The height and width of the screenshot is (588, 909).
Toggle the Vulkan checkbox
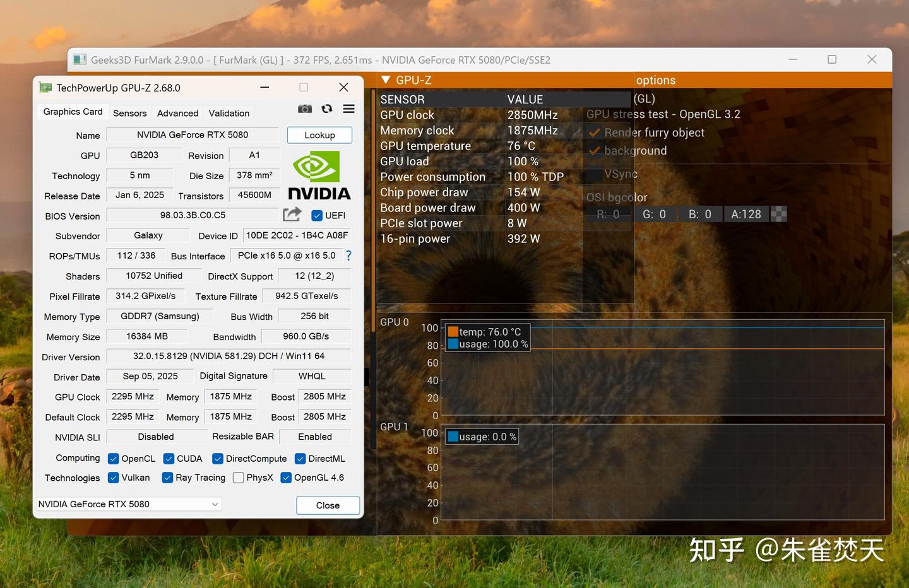(114, 478)
